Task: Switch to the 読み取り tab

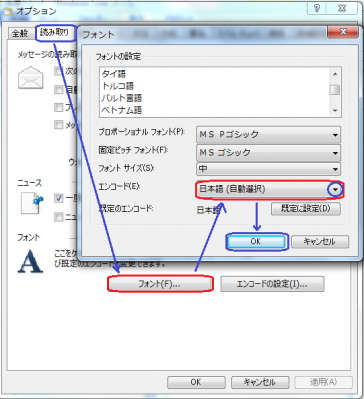Action: pos(54,33)
